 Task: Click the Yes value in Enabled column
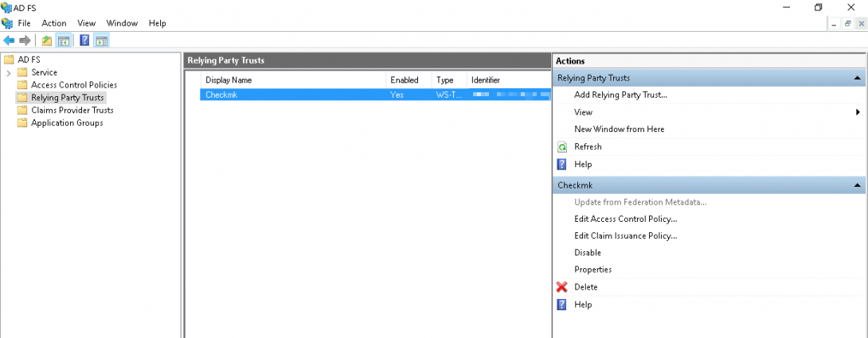tap(397, 95)
